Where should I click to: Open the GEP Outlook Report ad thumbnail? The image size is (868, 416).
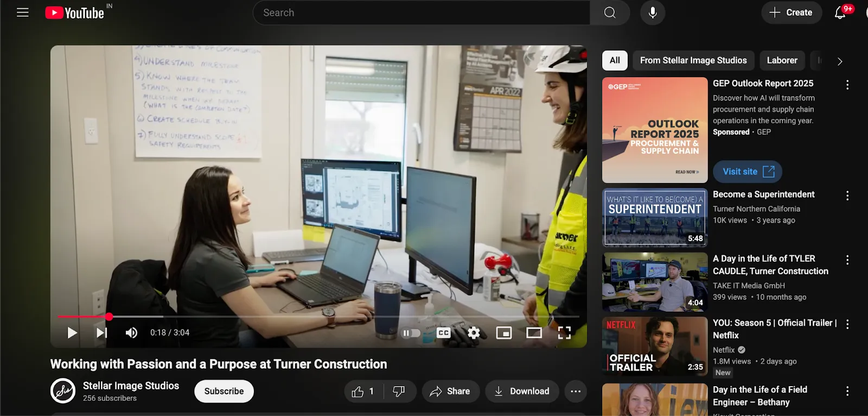655,130
